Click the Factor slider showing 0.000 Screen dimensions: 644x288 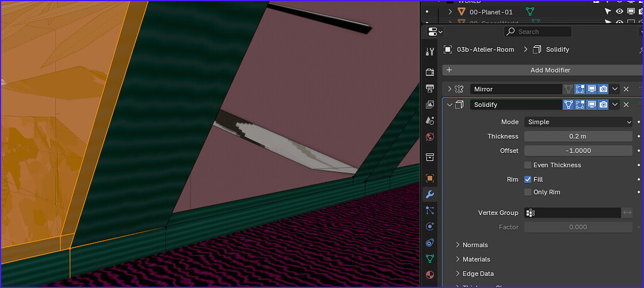[x=579, y=227]
